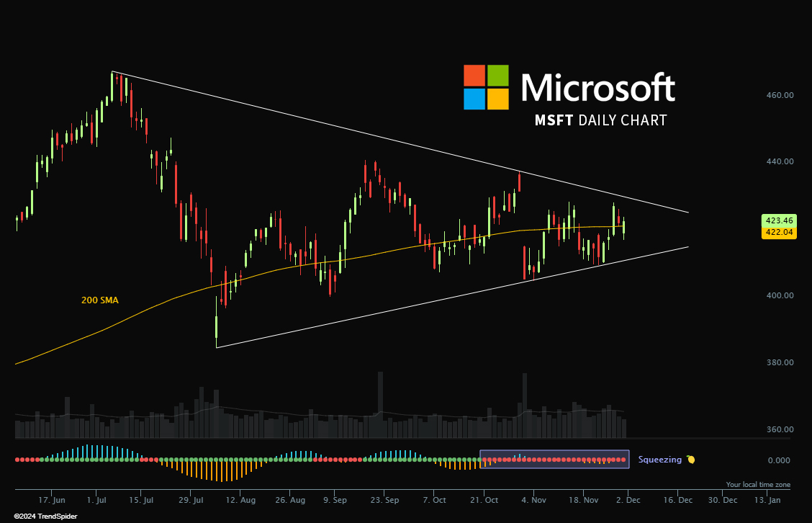Click the ©2024 TrendSpider copyright text
This screenshot has width=812, height=523.
(45, 517)
